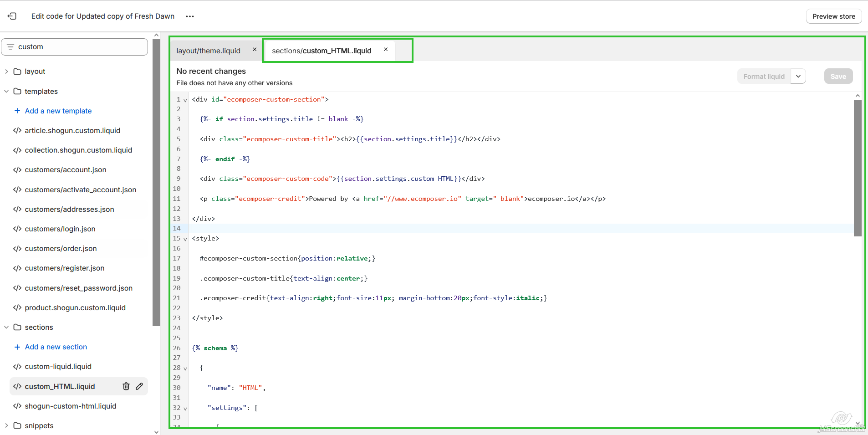Click the filter icon in the search box
The height and width of the screenshot is (435, 868).
[x=10, y=47]
